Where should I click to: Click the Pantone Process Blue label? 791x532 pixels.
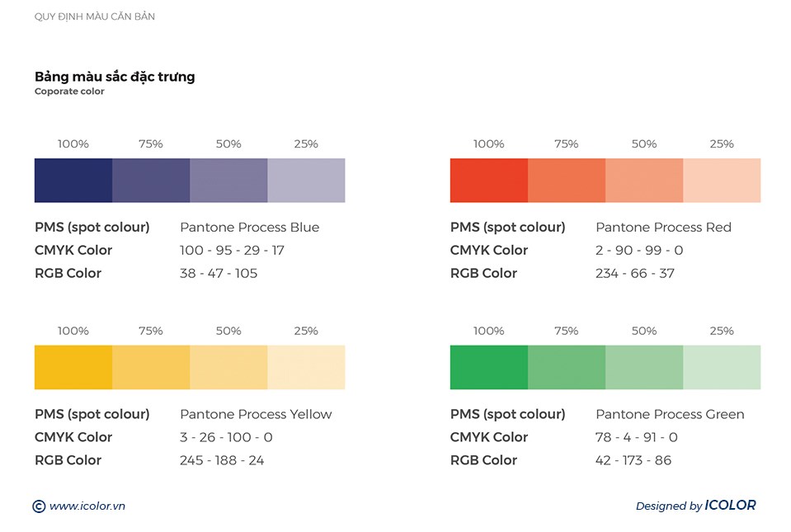tap(249, 228)
